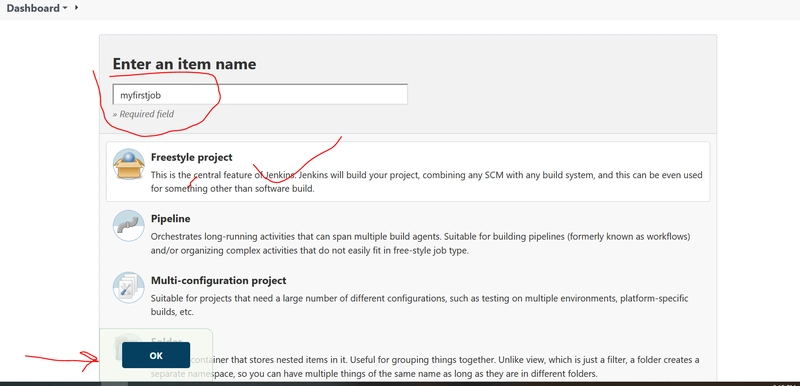800x386 pixels.
Task: Click the Pipeline description about build agents
Action: [421, 244]
